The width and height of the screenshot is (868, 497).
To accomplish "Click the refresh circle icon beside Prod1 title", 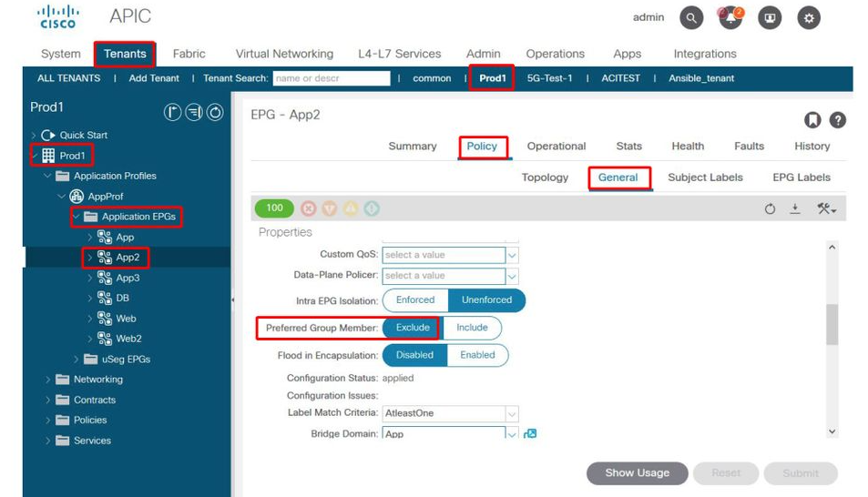I will [215, 112].
